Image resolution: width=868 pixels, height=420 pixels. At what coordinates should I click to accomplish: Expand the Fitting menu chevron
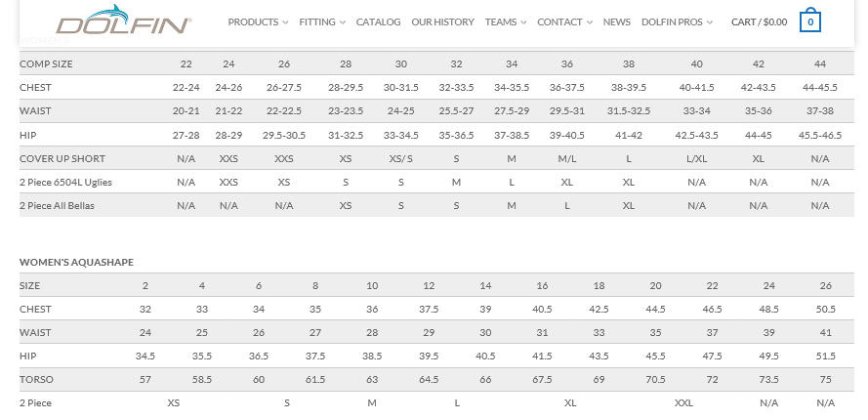click(343, 22)
